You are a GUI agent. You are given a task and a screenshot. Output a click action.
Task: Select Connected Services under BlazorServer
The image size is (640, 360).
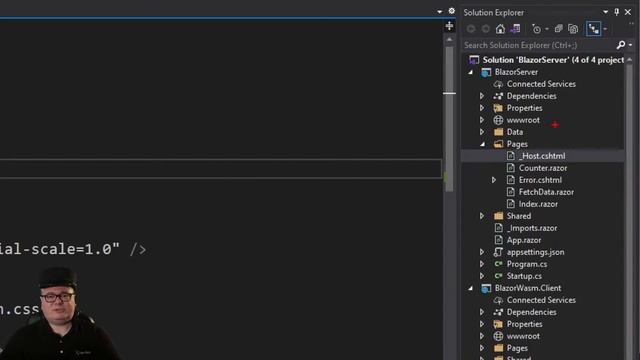coord(541,84)
